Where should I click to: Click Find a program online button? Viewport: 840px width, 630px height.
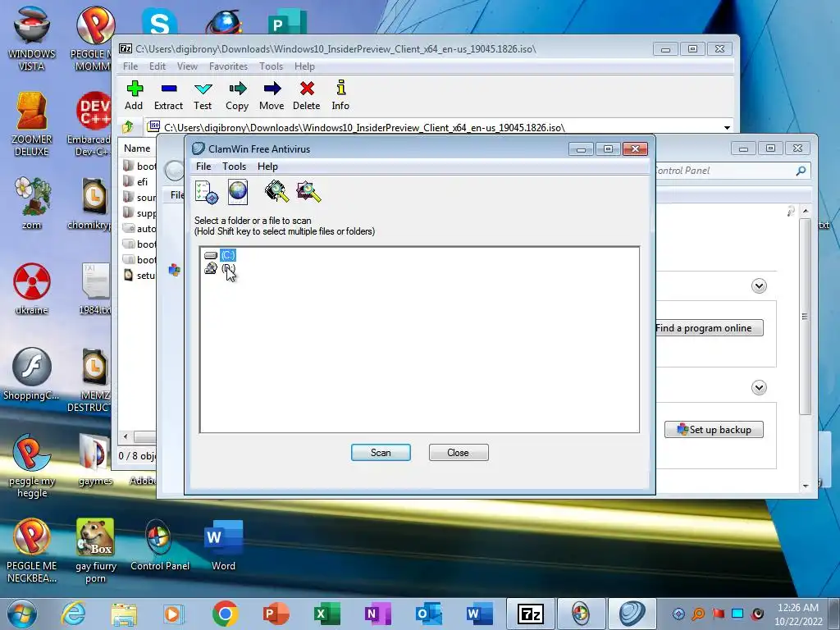tap(709, 328)
